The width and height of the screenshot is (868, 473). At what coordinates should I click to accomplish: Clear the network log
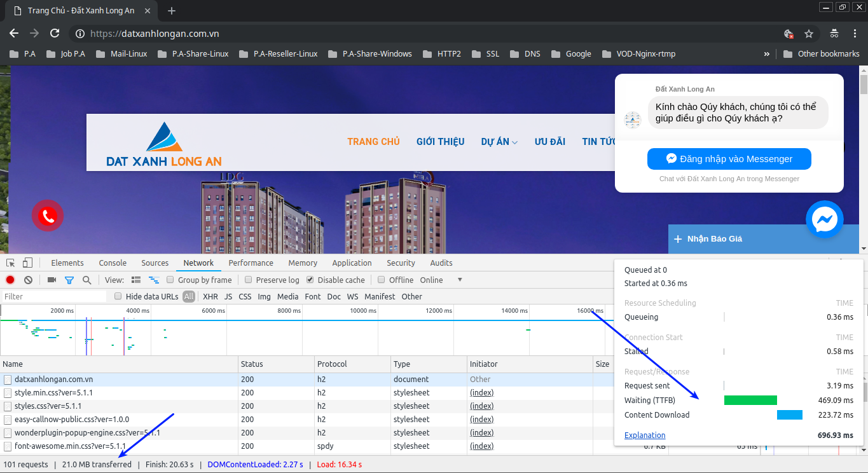(28, 280)
